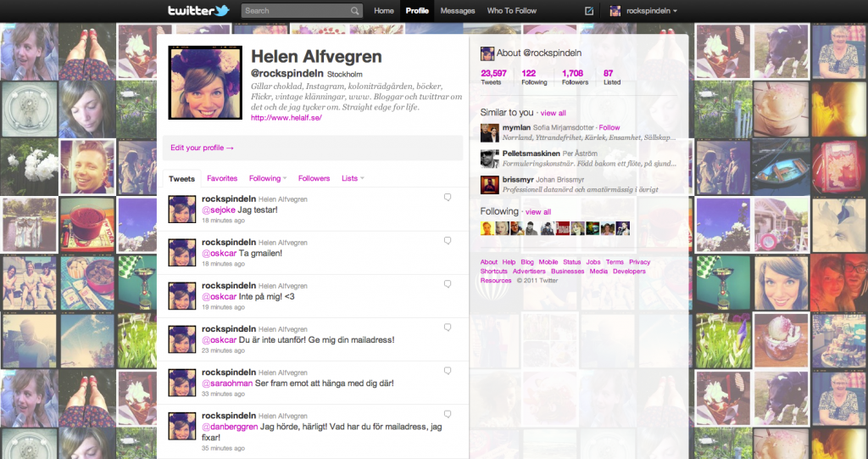868x459 pixels.
Task: Click reply bubble on @danberggren tweet
Action: (448, 413)
